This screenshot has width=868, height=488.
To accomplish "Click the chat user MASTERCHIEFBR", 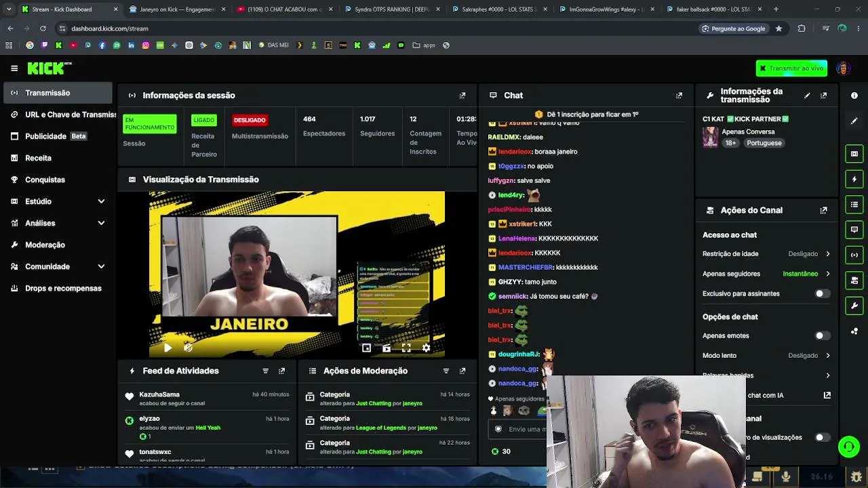I will click(526, 268).
